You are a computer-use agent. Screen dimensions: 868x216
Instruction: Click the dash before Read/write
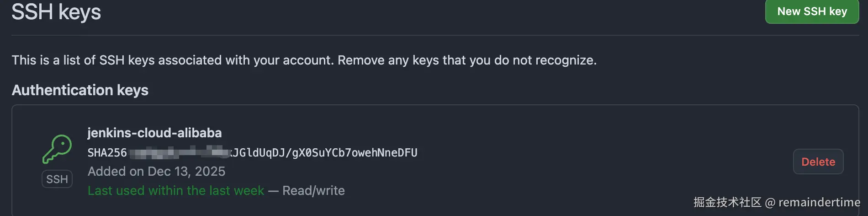(x=273, y=191)
